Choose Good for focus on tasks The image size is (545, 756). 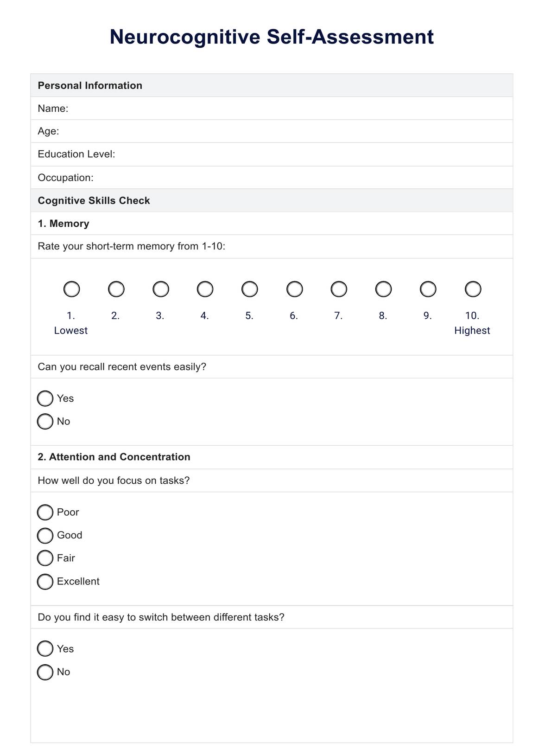(x=45, y=536)
